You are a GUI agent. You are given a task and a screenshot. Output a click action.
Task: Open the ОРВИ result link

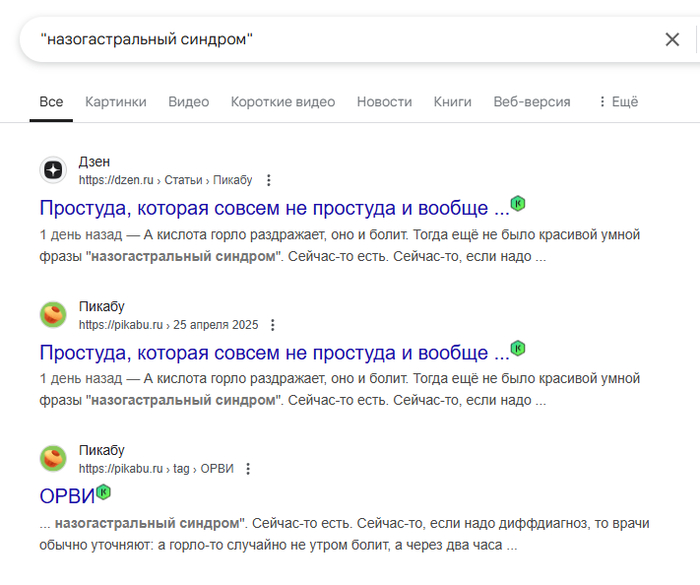point(67,496)
